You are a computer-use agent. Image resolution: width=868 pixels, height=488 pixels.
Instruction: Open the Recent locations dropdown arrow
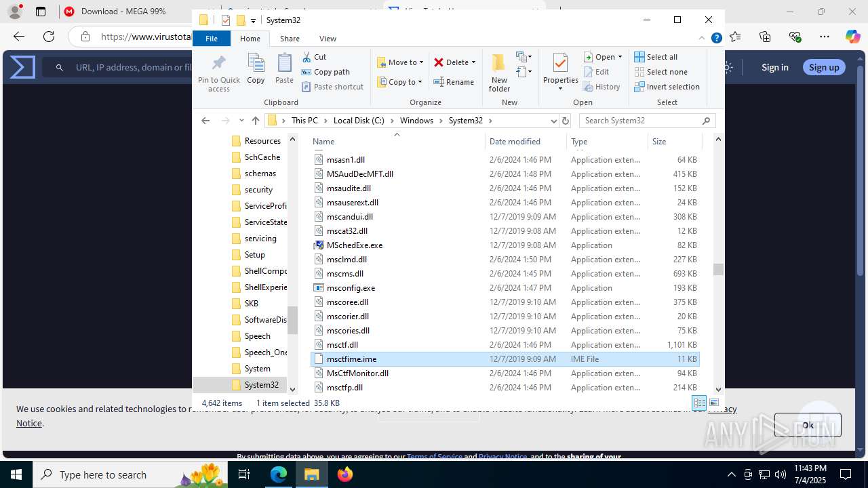click(241, 121)
